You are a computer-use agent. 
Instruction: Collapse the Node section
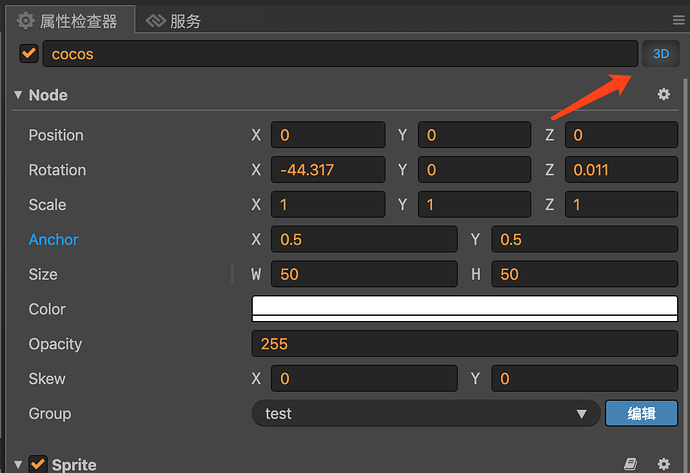tap(17, 95)
